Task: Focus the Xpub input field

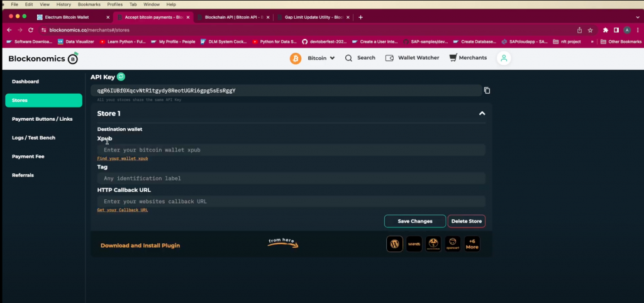Action: tap(291, 150)
